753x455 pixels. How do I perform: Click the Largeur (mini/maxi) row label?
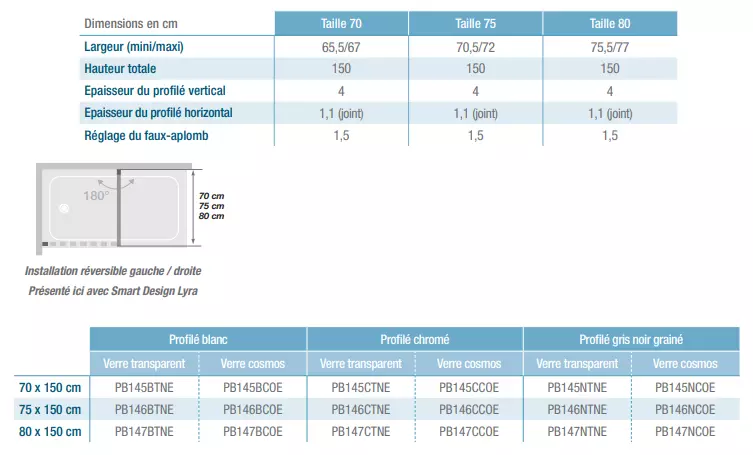click(133, 46)
